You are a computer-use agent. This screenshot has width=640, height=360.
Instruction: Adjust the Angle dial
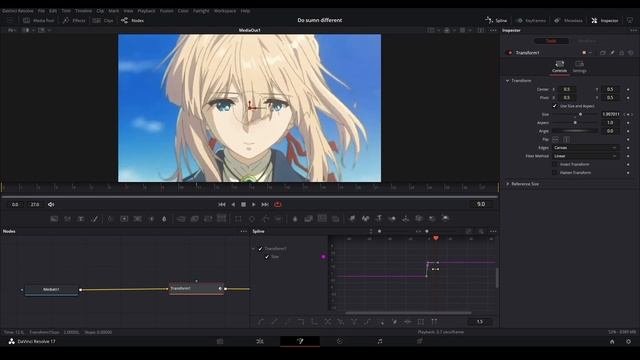pos(575,131)
